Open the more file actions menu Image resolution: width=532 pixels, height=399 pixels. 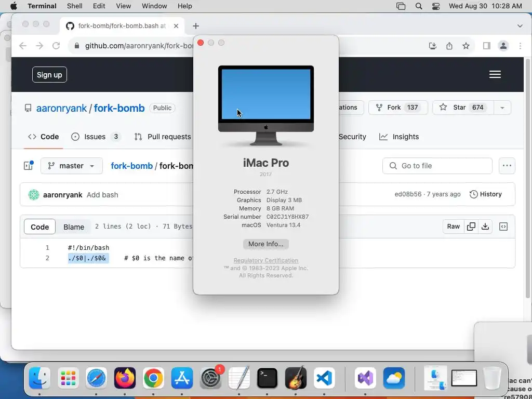point(507,166)
